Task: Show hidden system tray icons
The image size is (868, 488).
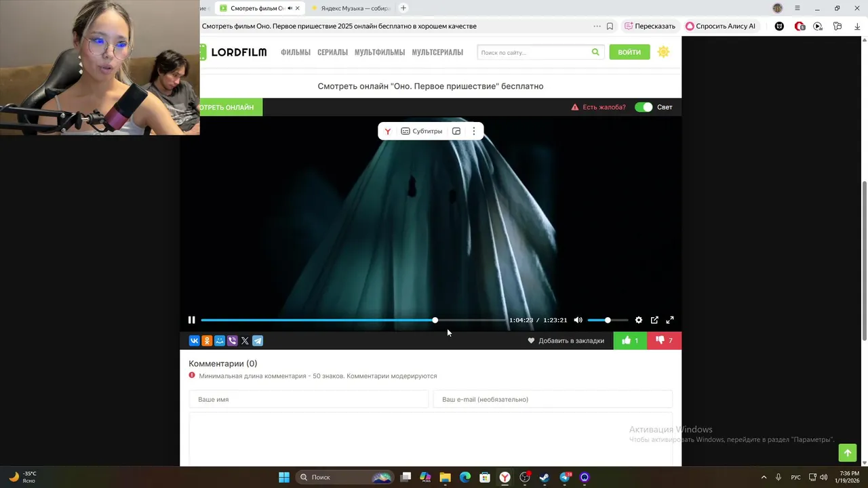Action: pyautogui.click(x=764, y=477)
